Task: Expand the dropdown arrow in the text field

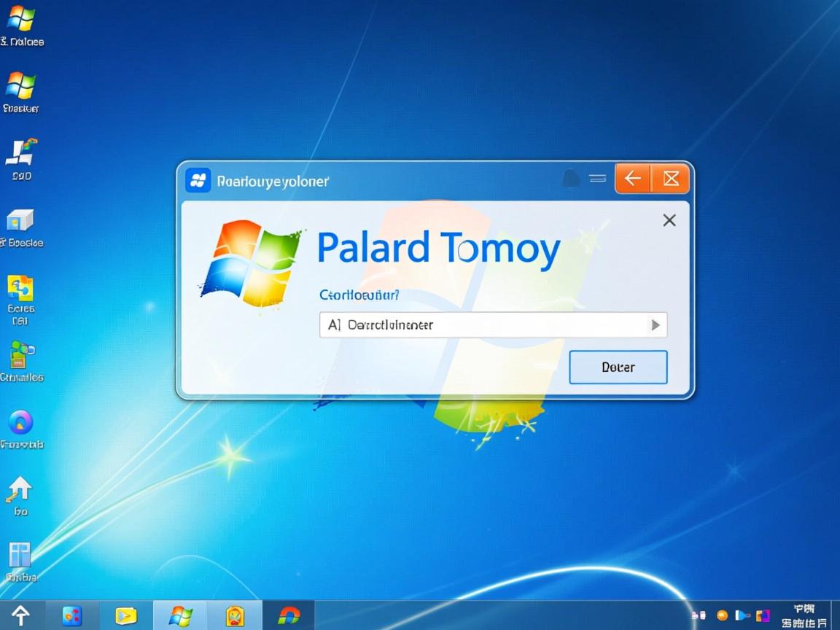Action: coord(655,325)
